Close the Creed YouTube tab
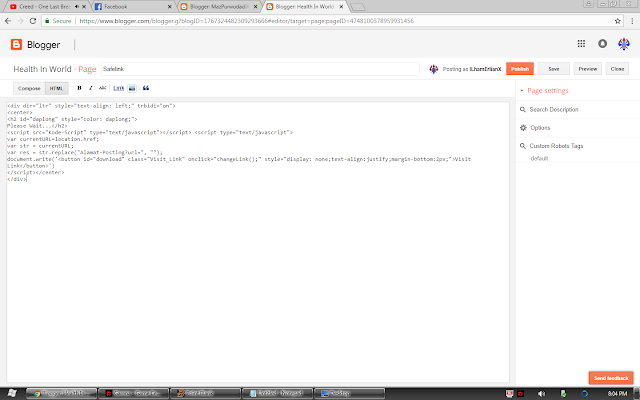640x400 pixels. click(84, 7)
